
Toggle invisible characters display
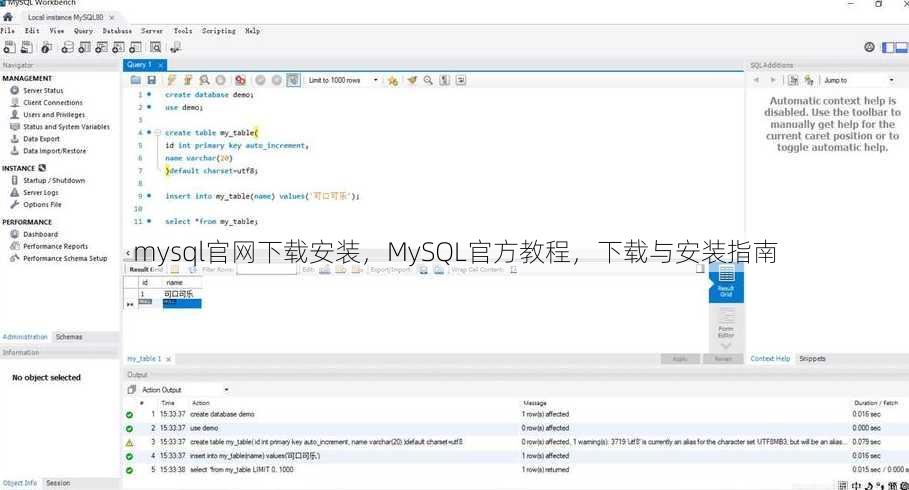(x=445, y=80)
